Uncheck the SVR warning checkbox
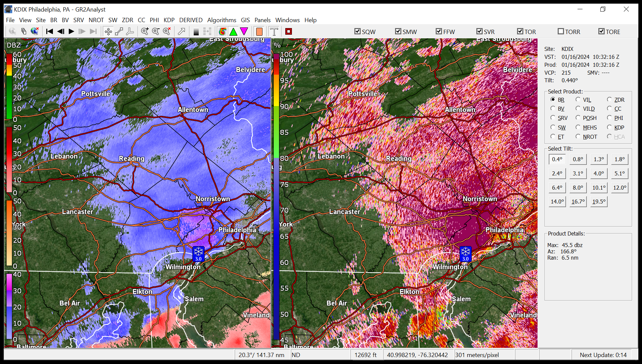The height and width of the screenshot is (364, 642). (x=479, y=31)
